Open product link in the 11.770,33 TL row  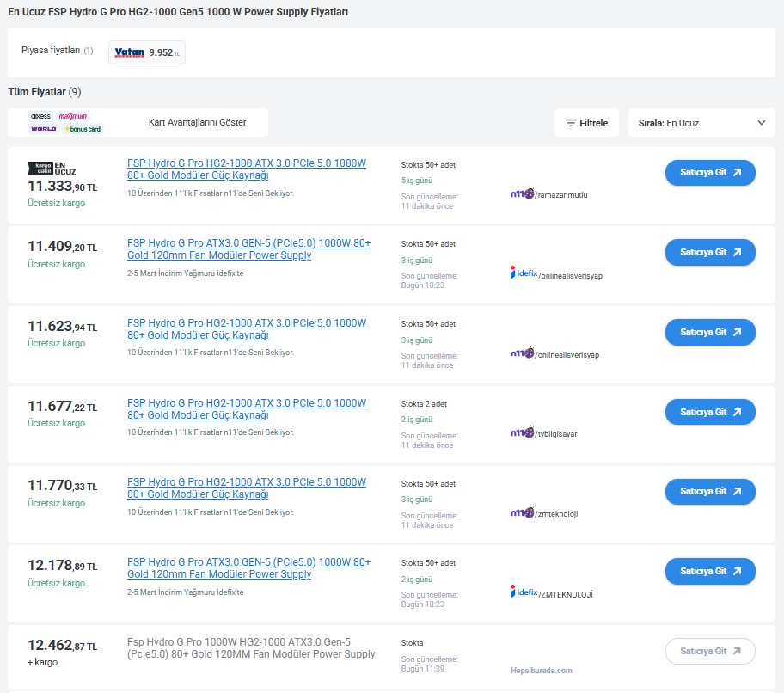(x=247, y=488)
